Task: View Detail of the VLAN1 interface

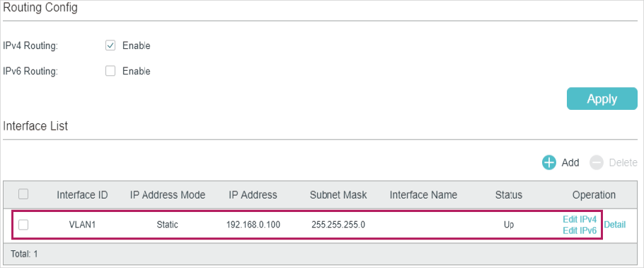Action: [x=615, y=225]
